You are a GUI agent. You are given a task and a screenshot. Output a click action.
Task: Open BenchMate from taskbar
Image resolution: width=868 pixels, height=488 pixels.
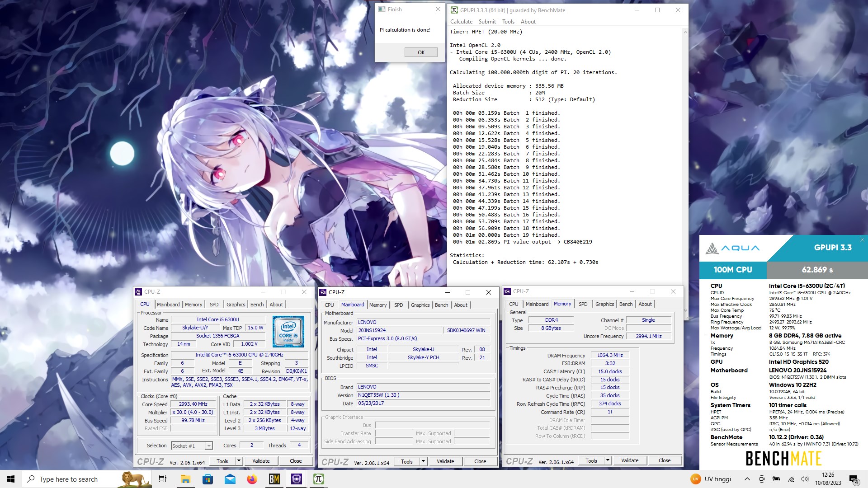tap(274, 479)
